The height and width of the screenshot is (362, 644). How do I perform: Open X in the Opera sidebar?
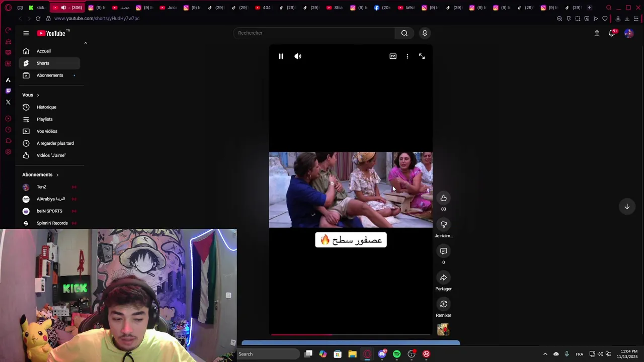[x=8, y=102]
